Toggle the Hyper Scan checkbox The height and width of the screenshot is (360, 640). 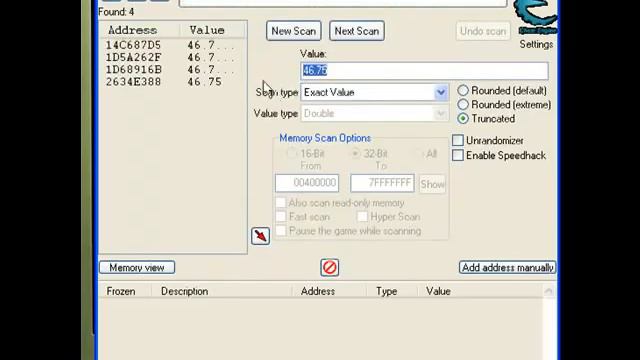tap(362, 217)
